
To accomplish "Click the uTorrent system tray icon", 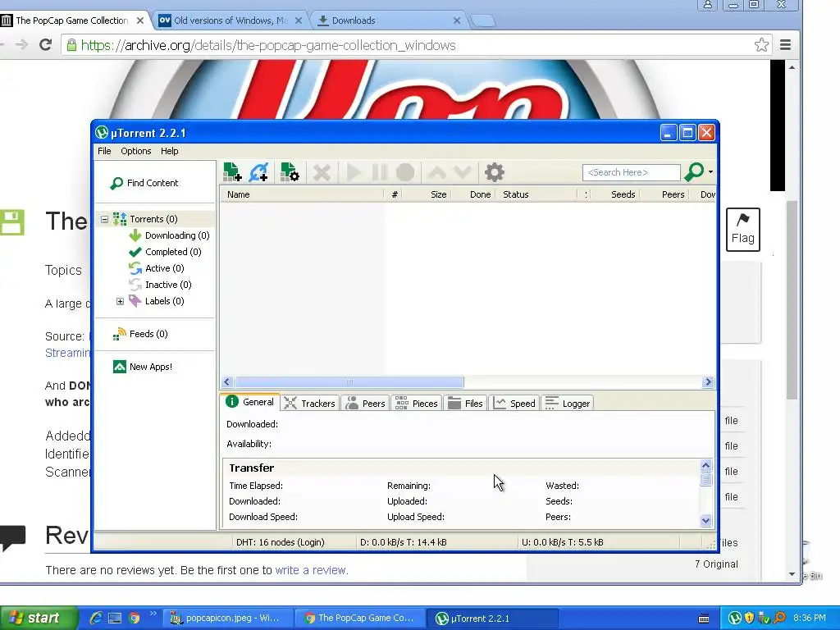I will (735, 619).
